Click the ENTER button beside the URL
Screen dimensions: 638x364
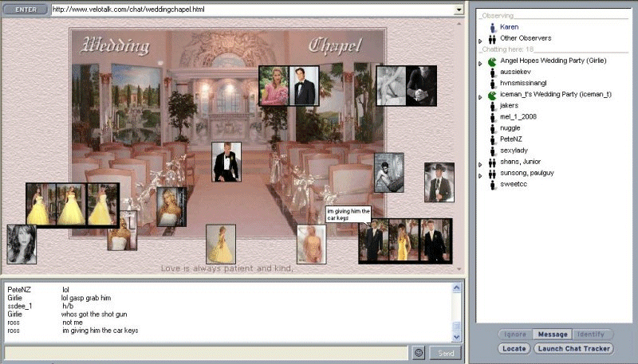click(x=26, y=10)
